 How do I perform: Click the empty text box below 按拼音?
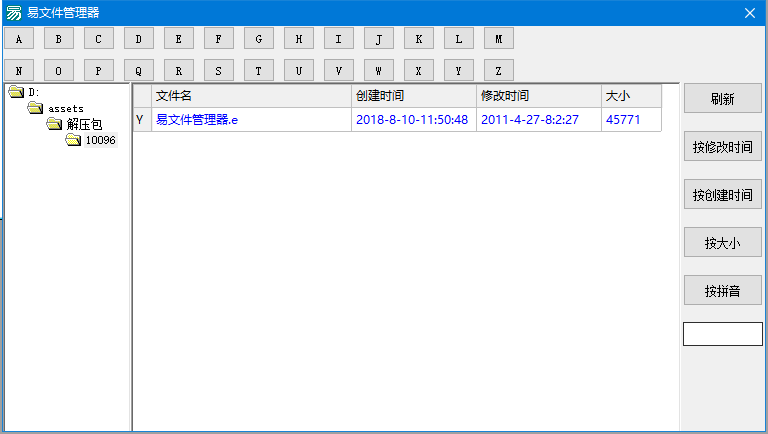[x=723, y=334]
